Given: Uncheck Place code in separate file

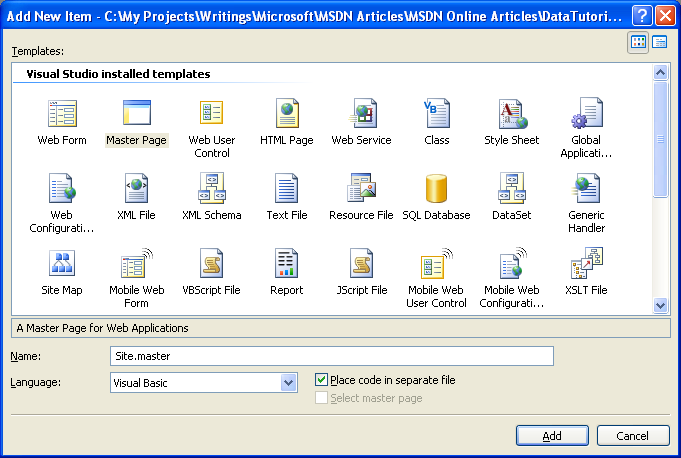Looking at the screenshot, I should (x=321, y=380).
